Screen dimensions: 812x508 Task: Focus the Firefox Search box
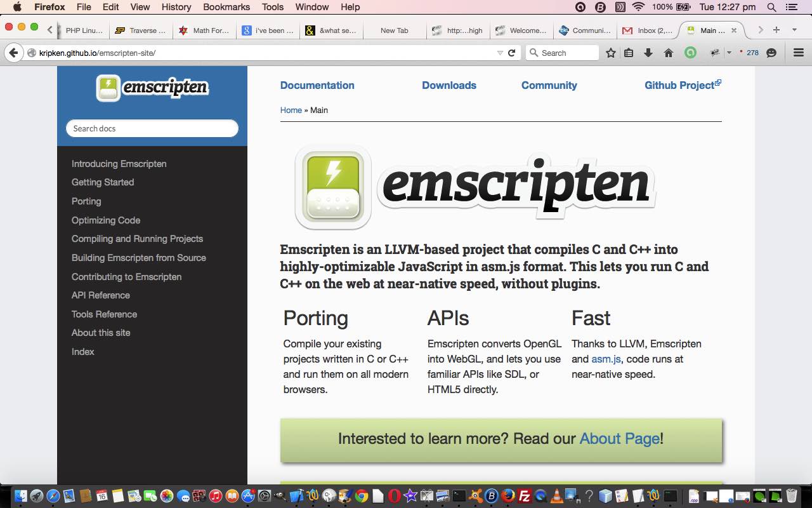[563, 53]
